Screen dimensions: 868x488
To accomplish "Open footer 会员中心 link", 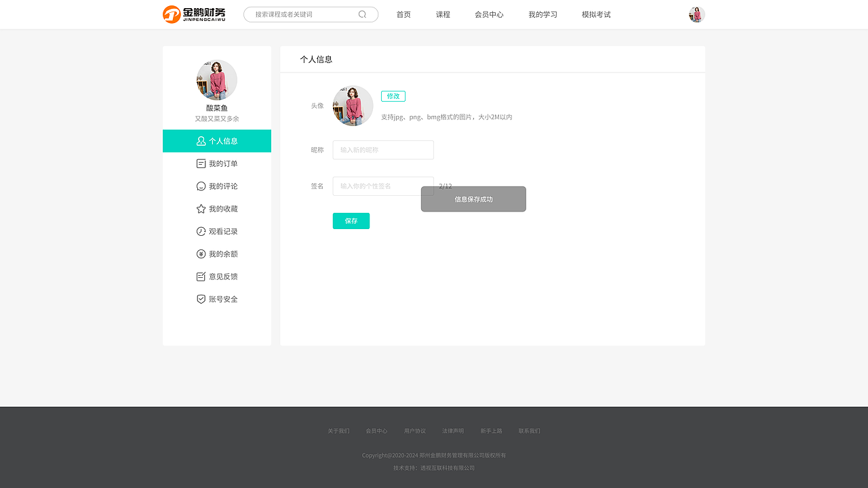I will click(376, 431).
